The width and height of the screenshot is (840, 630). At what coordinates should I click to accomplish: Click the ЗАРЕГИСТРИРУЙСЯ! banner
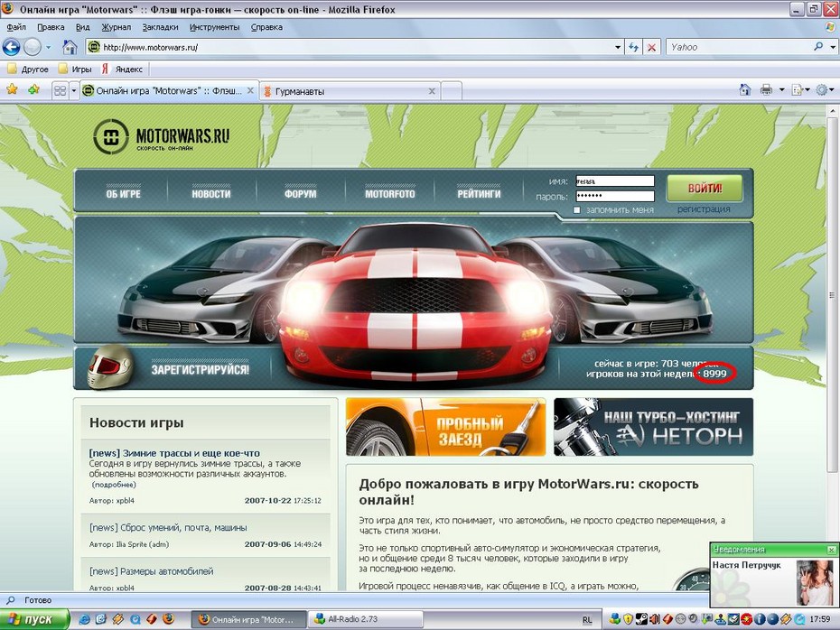click(x=200, y=369)
